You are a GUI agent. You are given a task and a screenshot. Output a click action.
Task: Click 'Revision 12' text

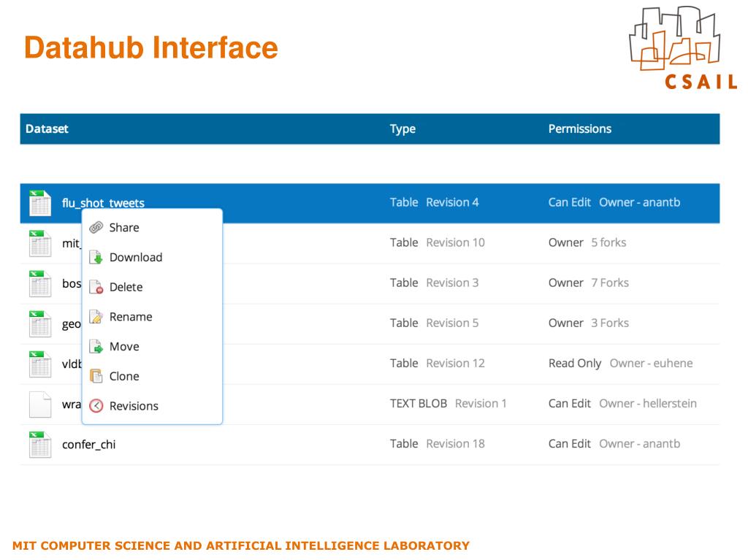[455, 364]
